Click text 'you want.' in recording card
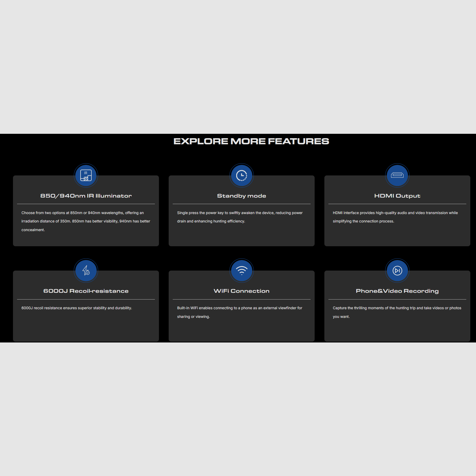 coord(341,317)
